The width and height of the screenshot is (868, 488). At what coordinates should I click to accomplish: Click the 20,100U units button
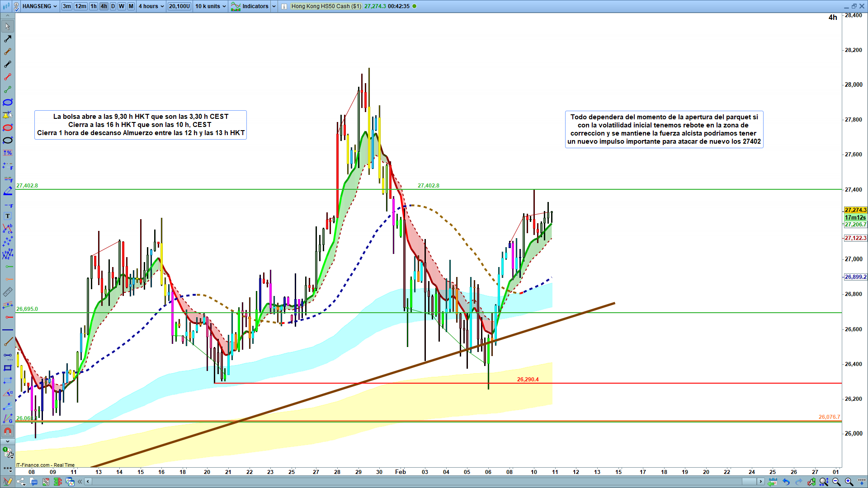tap(179, 6)
